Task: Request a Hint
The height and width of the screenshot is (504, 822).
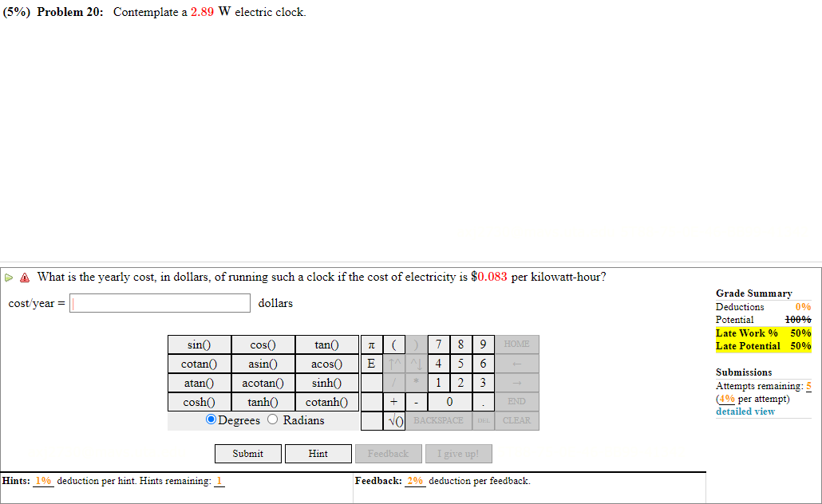Action: pos(318,453)
